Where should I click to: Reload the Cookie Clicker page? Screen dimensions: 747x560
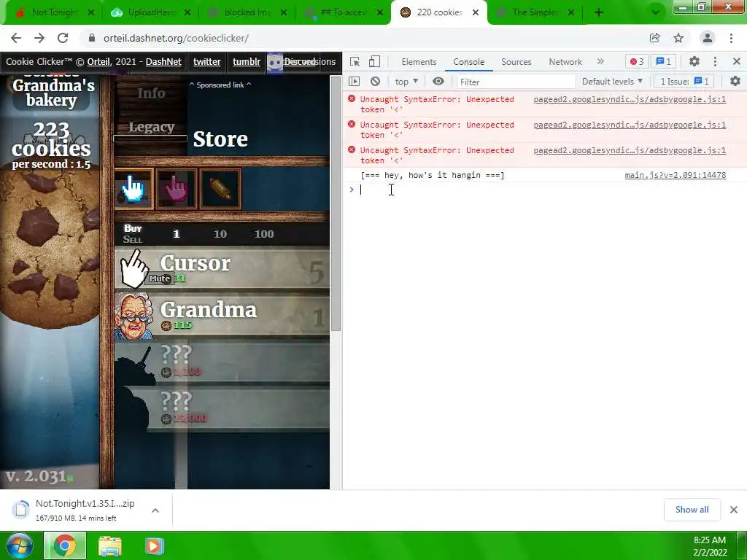[63, 38]
